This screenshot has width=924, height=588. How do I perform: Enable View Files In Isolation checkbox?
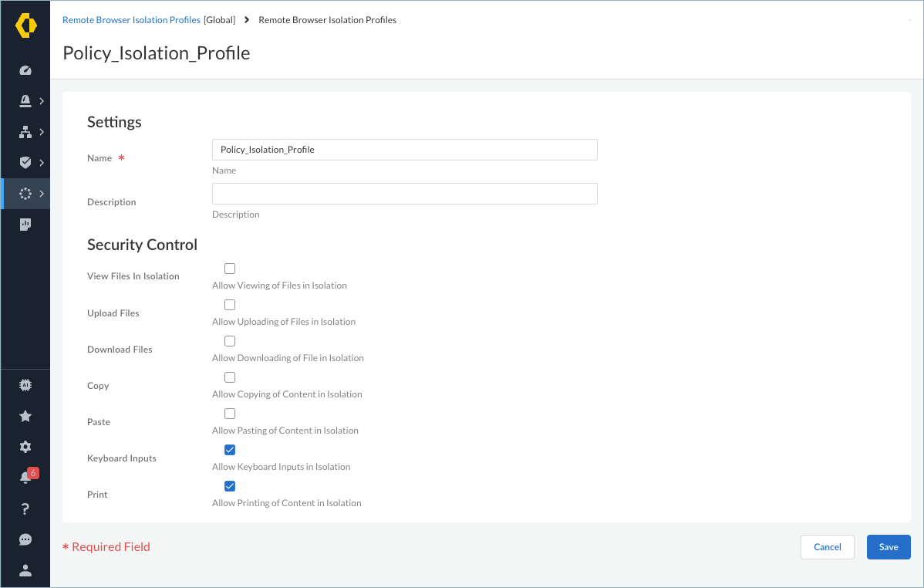[x=230, y=269]
